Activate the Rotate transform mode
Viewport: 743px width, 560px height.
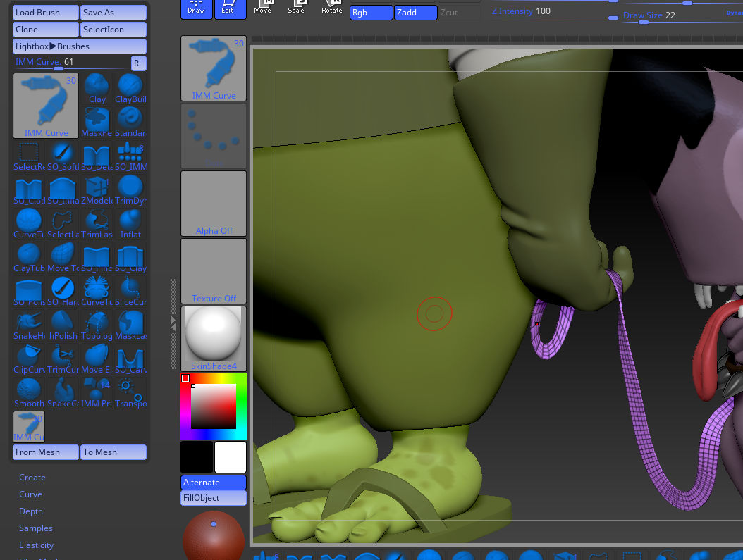tap(332, 8)
